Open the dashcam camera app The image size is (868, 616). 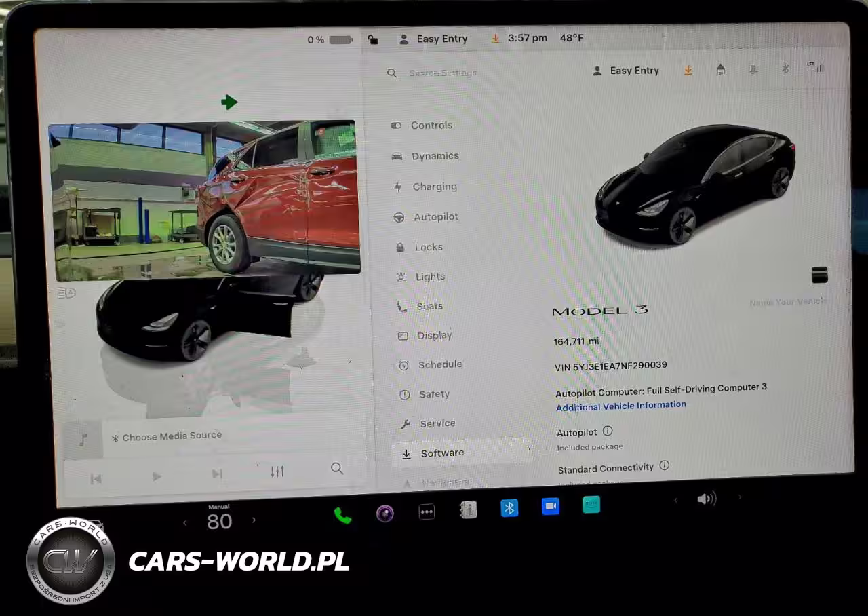click(385, 514)
